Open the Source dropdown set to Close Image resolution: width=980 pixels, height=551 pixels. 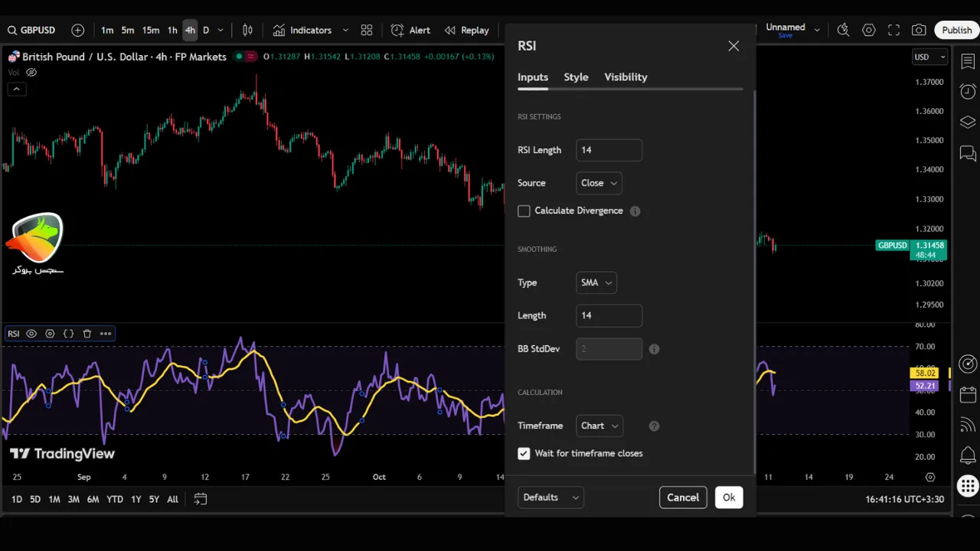point(599,183)
